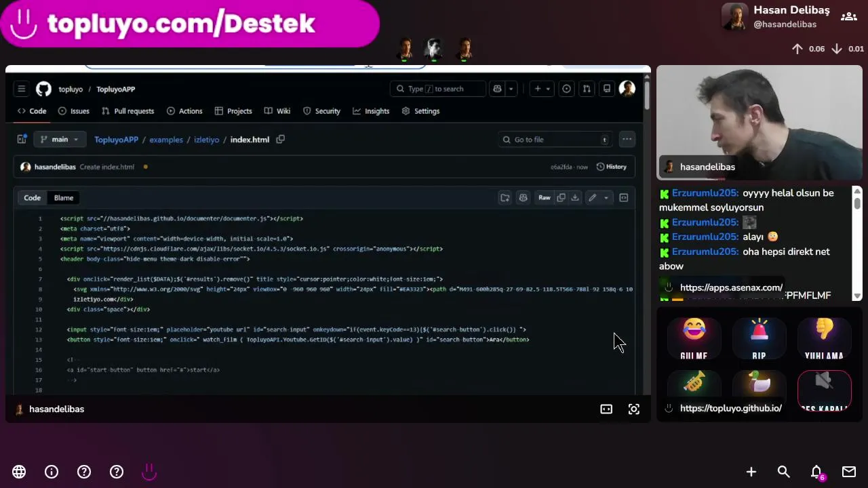Open the examples breadcrumb folder

coord(166,140)
